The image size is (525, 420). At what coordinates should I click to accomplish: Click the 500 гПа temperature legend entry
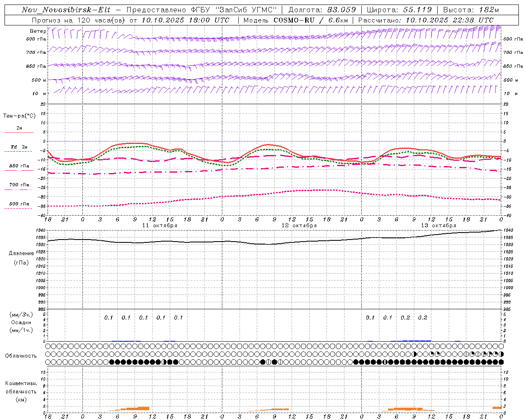pyautogui.click(x=19, y=204)
